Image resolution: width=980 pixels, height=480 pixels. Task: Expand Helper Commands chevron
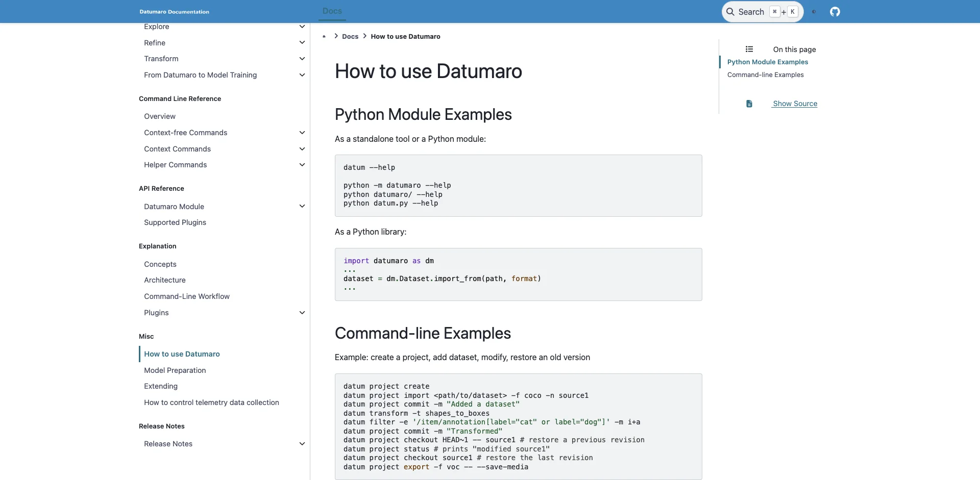pos(302,165)
